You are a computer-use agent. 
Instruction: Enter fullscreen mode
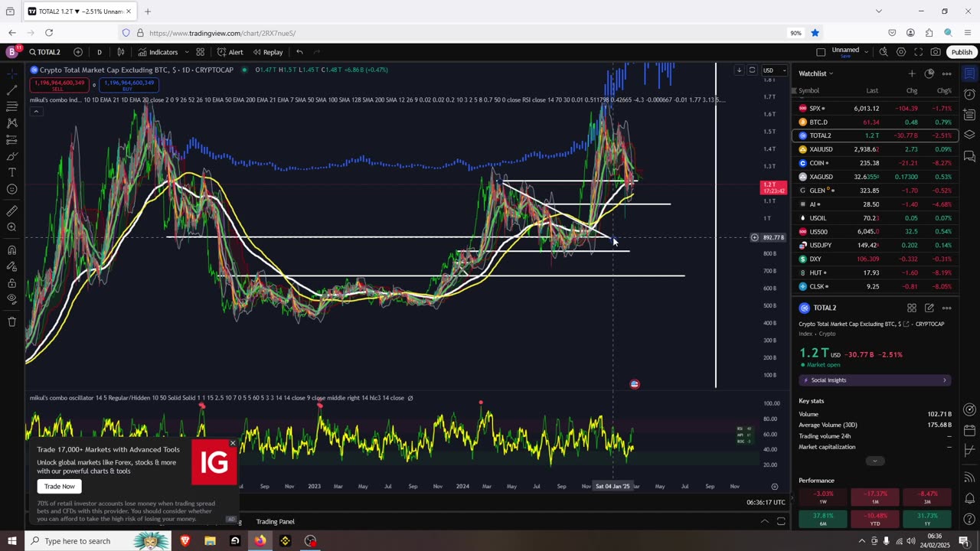click(918, 52)
